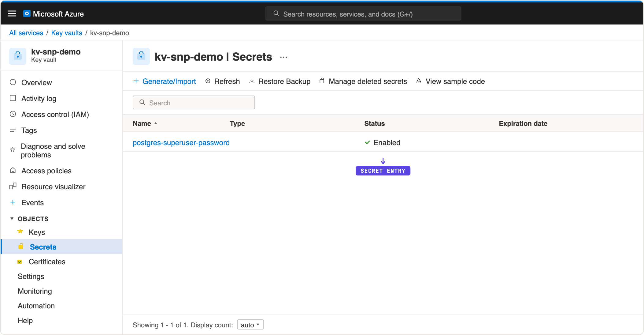Screen dimensions: 644x335
Task: Focus the Search resources, services, and docs field
Action: 363,14
